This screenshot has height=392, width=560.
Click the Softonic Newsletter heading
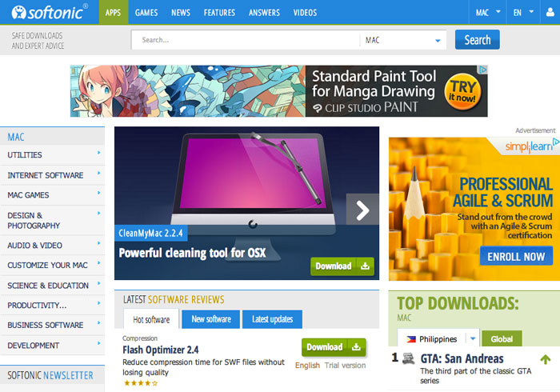click(50, 375)
